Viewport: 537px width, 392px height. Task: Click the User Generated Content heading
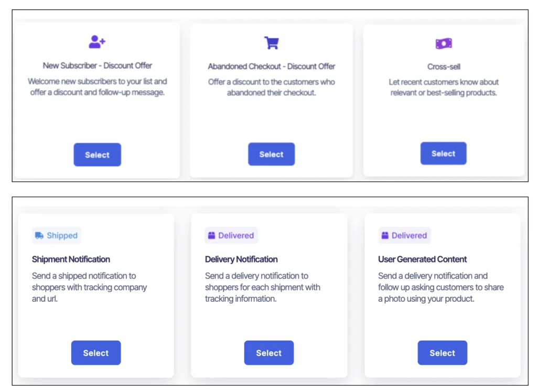(422, 259)
